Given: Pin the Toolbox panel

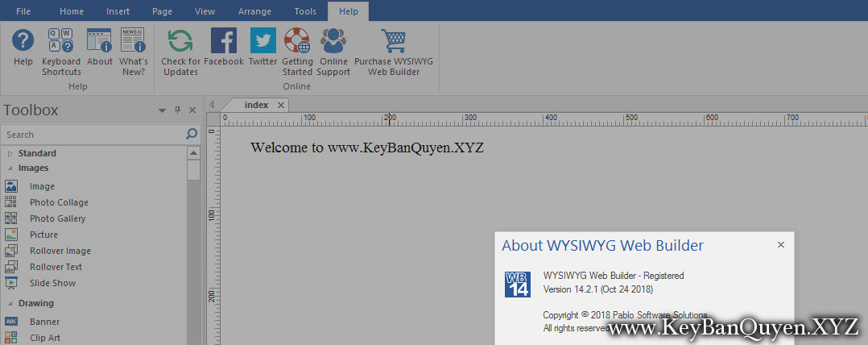Looking at the screenshot, I should pyautogui.click(x=178, y=110).
